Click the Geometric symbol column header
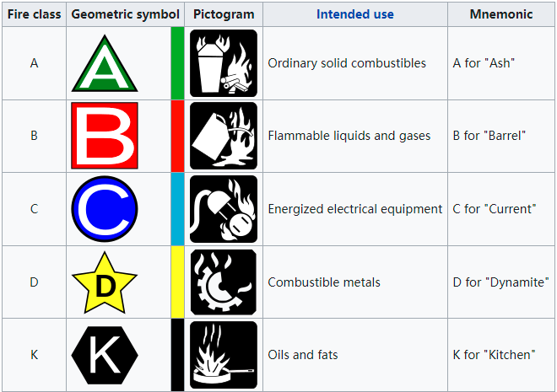Image resolution: width=557 pixels, height=392 pixels. pyautogui.click(x=125, y=14)
